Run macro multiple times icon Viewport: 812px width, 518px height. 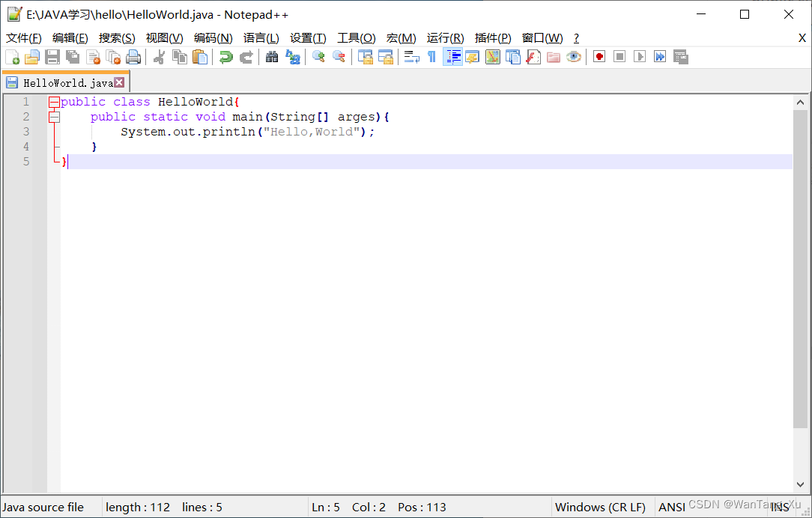point(660,57)
